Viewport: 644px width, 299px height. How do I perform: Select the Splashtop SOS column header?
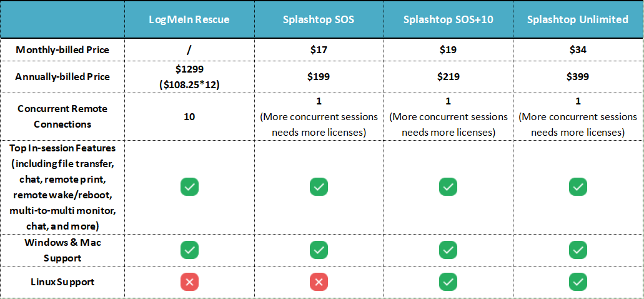pos(319,19)
